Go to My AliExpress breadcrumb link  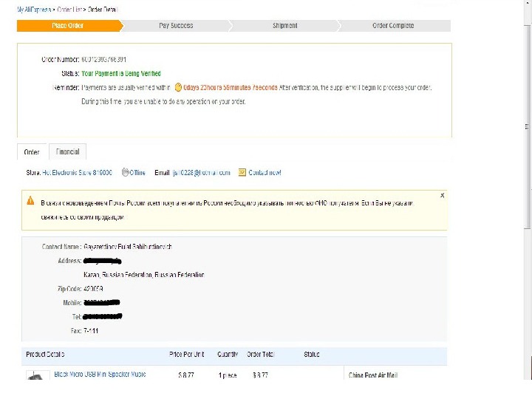(34, 10)
